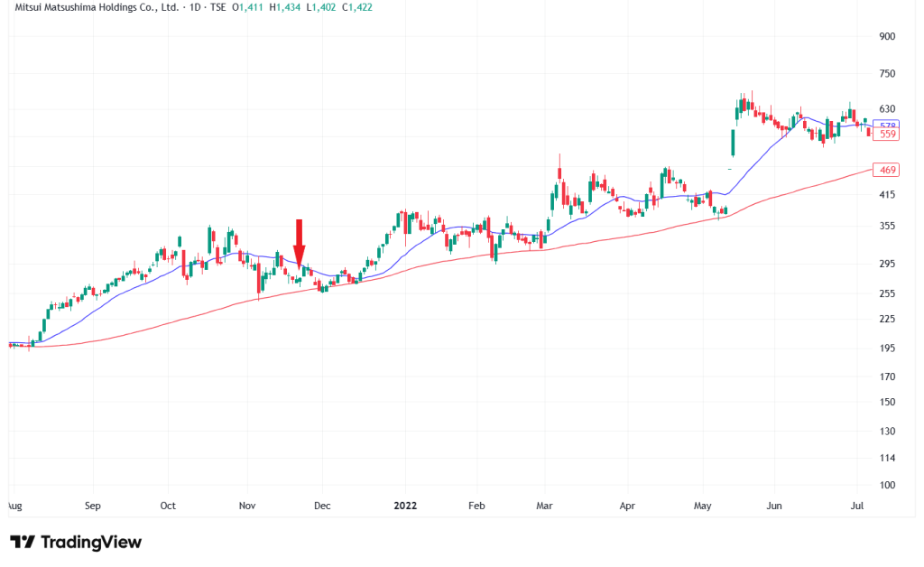Click the close value C1,422

[357, 7]
